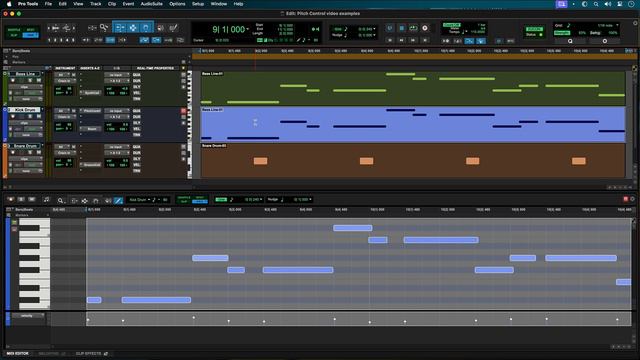640x360 pixels.
Task: Enable Slip edit mode
Action: [14, 35]
